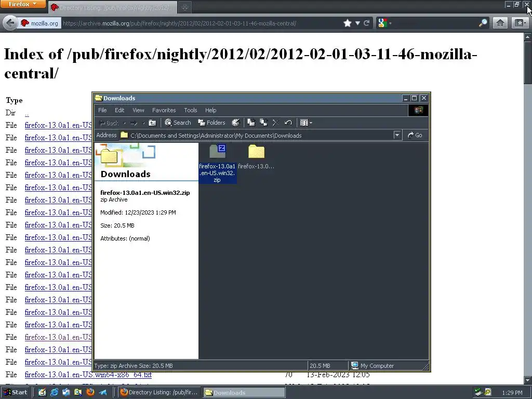This screenshot has height=399, width=532.
Task: Click the Move To toolbar icon
Action: pyautogui.click(x=251, y=123)
